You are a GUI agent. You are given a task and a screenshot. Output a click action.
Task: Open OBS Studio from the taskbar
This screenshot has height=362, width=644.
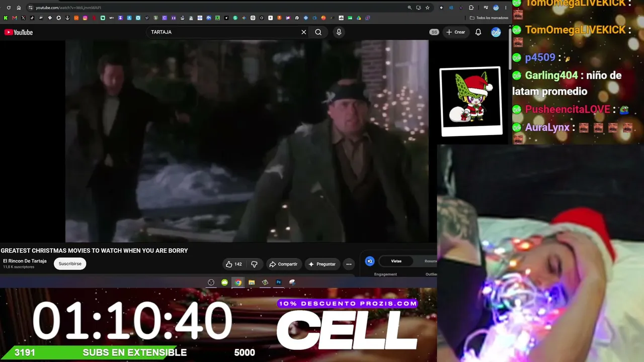click(x=211, y=283)
